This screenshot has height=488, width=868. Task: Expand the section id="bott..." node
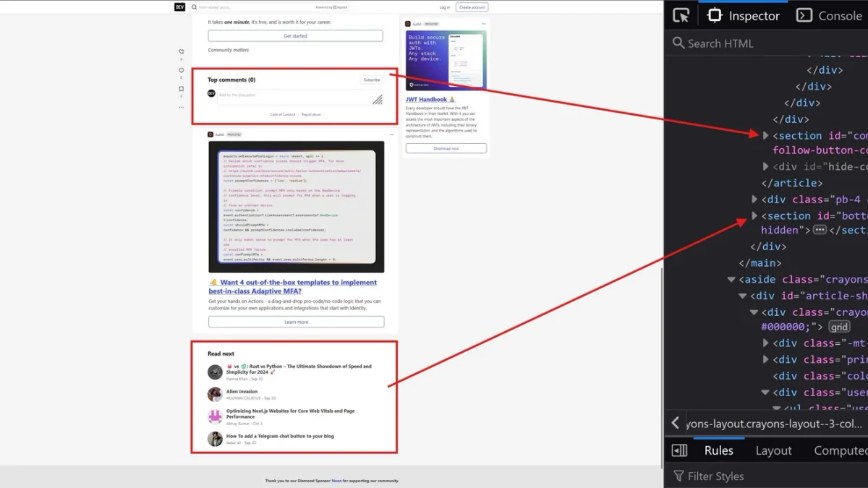754,215
